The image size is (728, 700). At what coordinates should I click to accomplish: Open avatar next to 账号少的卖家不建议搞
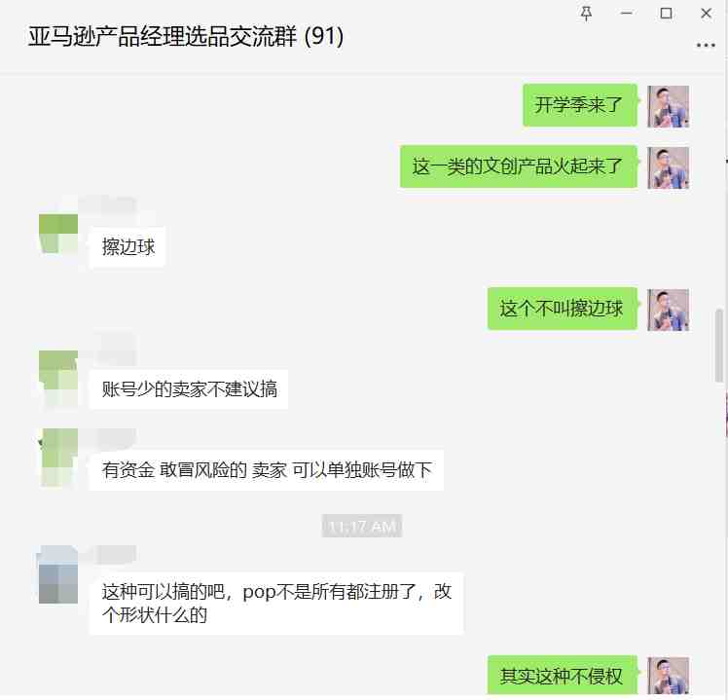click(x=58, y=376)
